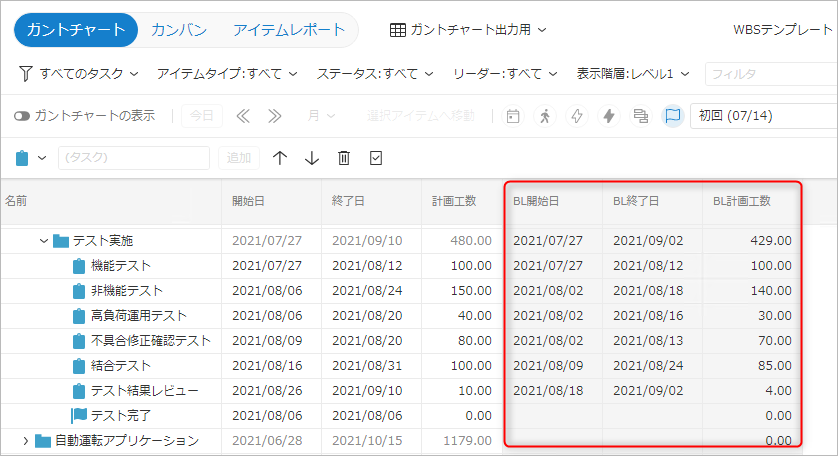Open the ステータス:すべて dropdown
Image resolution: width=838 pixels, height=456 pixels.
[x=374, y=74]
